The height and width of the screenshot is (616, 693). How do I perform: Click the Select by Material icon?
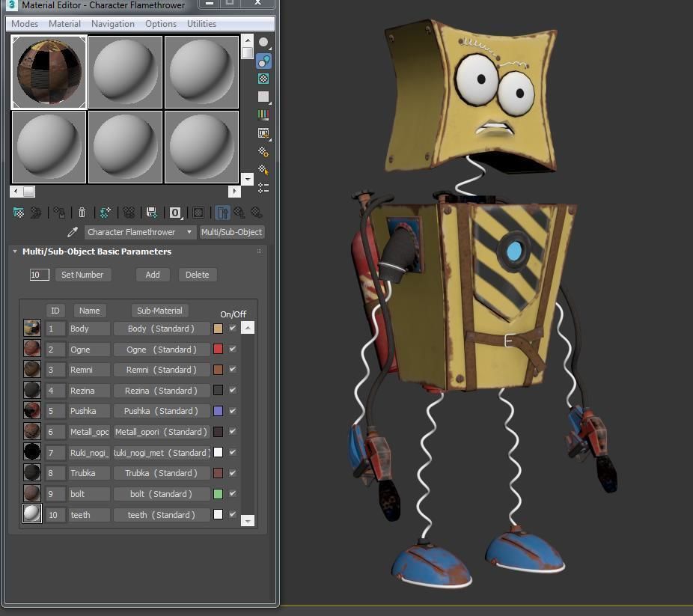coord(263,170)
